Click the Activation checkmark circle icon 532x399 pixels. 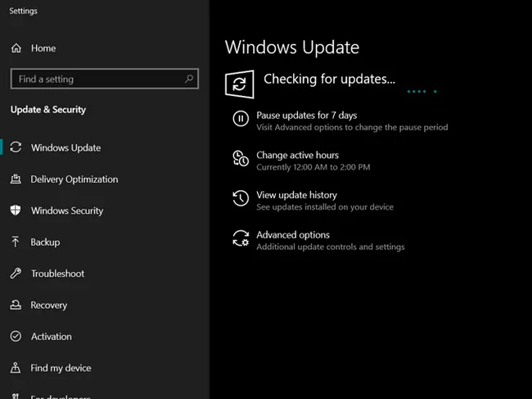(x=16, y=336)
